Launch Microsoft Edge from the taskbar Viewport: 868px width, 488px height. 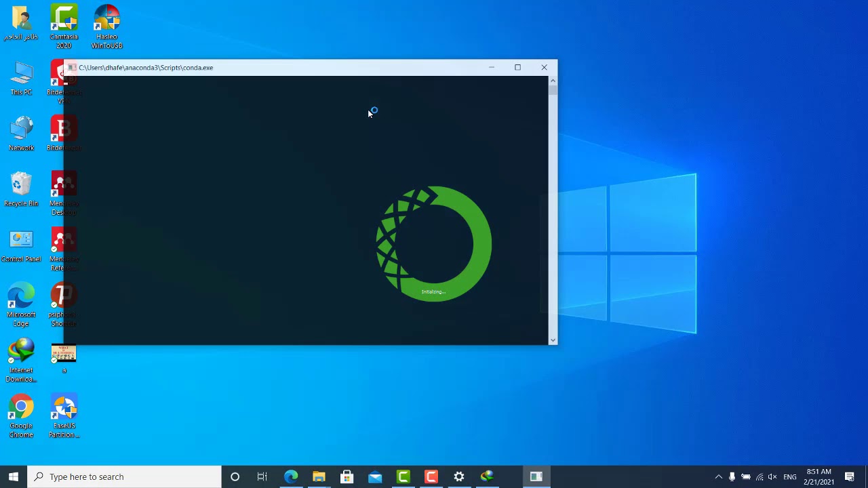[x=291, y=476]
